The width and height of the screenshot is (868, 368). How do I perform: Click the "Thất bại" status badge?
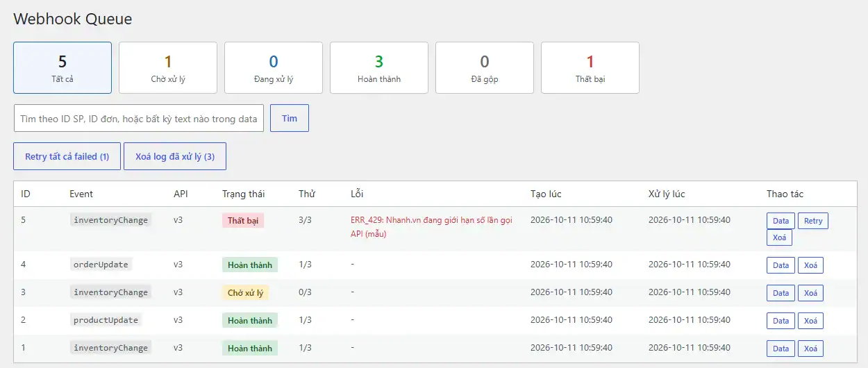(x=243, y=220)
